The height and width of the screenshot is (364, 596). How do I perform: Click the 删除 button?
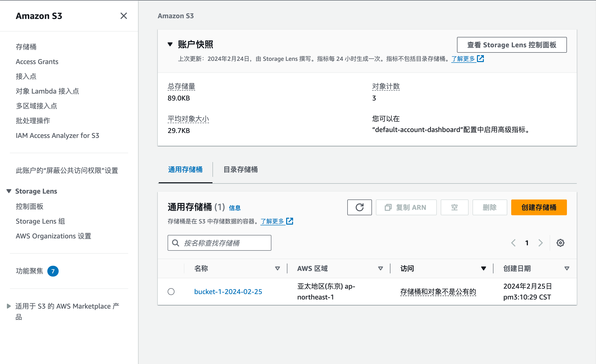[490, 207]
